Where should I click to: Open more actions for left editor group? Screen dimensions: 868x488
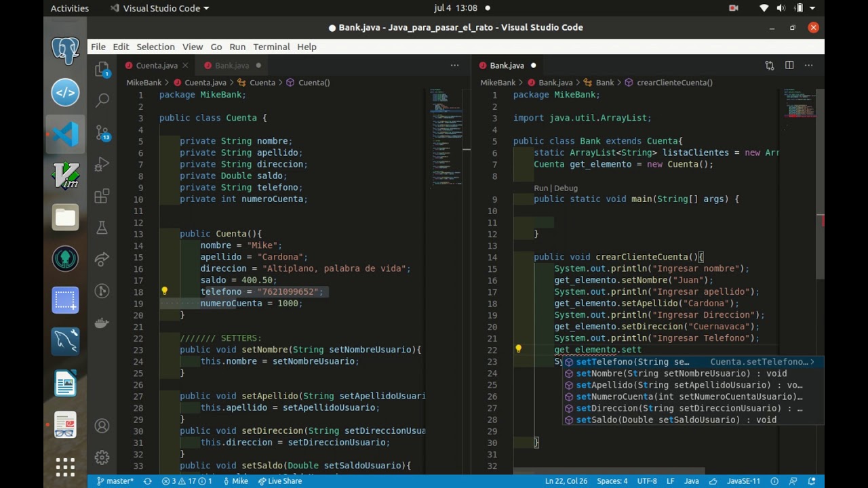[455, 66]
